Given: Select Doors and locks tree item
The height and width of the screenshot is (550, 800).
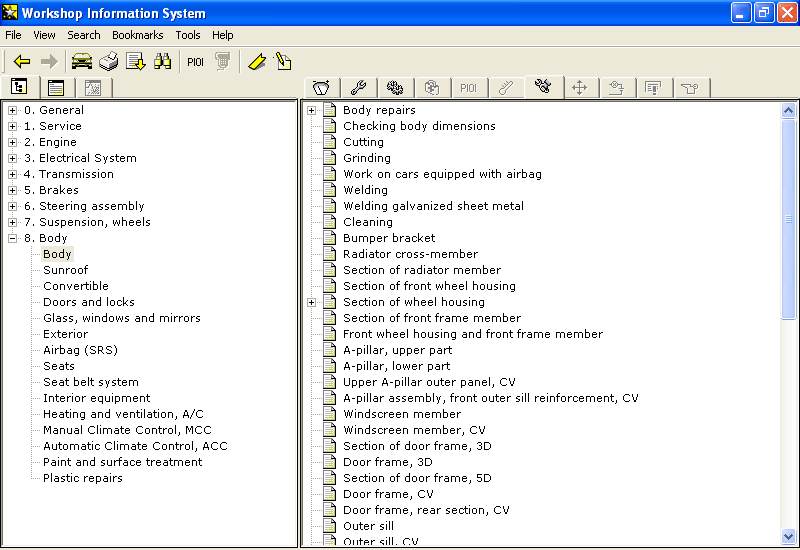Looking at the screenshot, I should coord(89,302).
